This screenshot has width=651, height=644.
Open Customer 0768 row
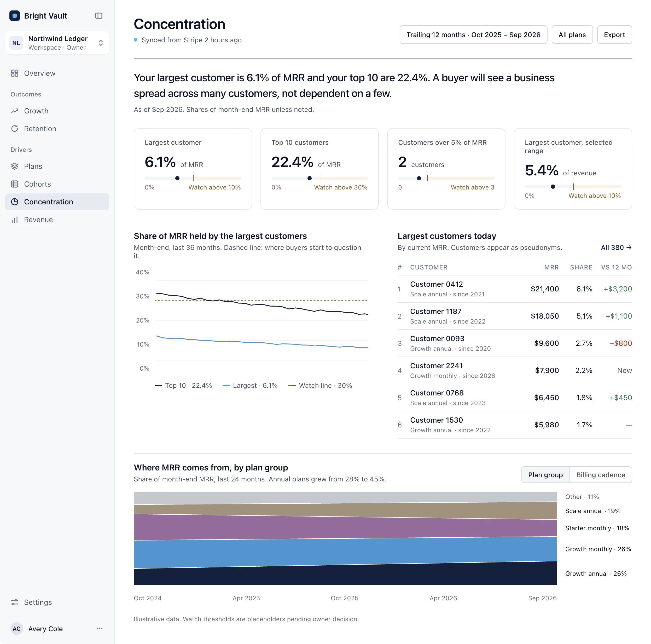[515, 398]
